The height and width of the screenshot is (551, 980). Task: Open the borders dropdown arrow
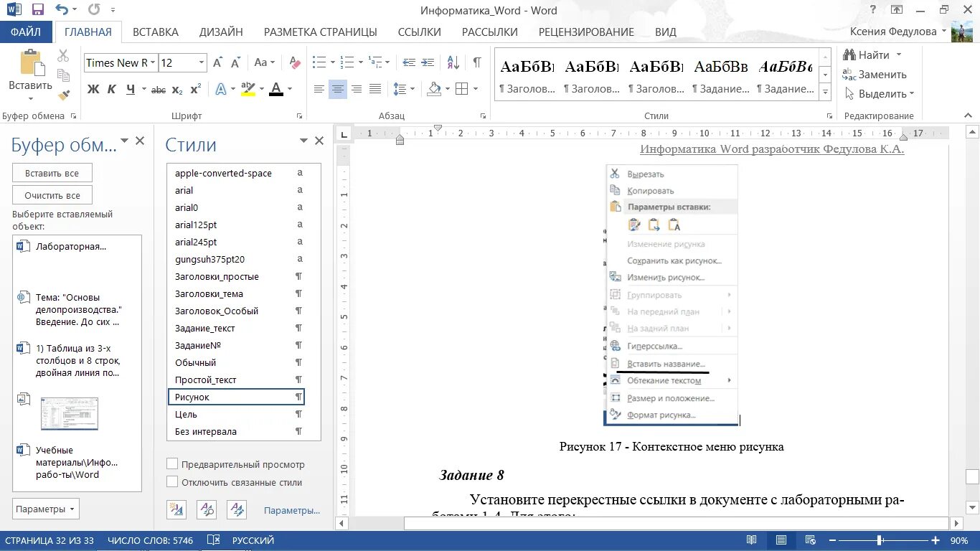point(476,90)
